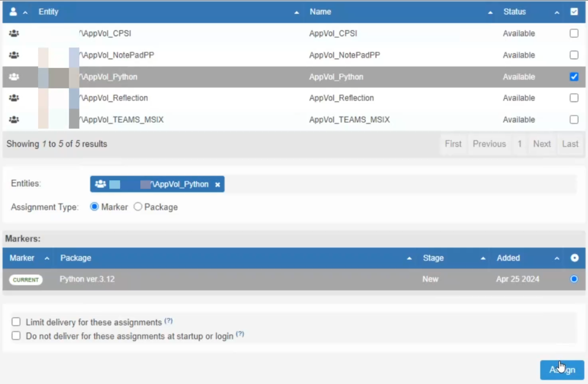Click the group icon beside AppVol_Reflection
588x384 pixels.
pos(14,98)
